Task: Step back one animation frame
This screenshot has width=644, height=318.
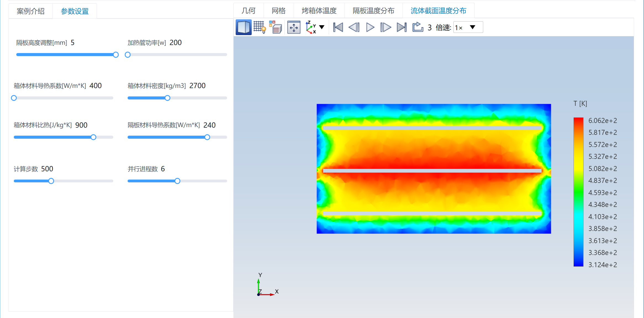Action: (x=354, y=27)
